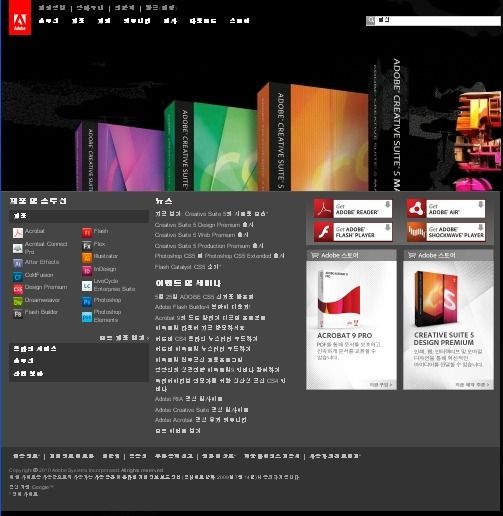503x516 pixels.
Task: Open the Flash Builder icon
Action: coord(18,314)
